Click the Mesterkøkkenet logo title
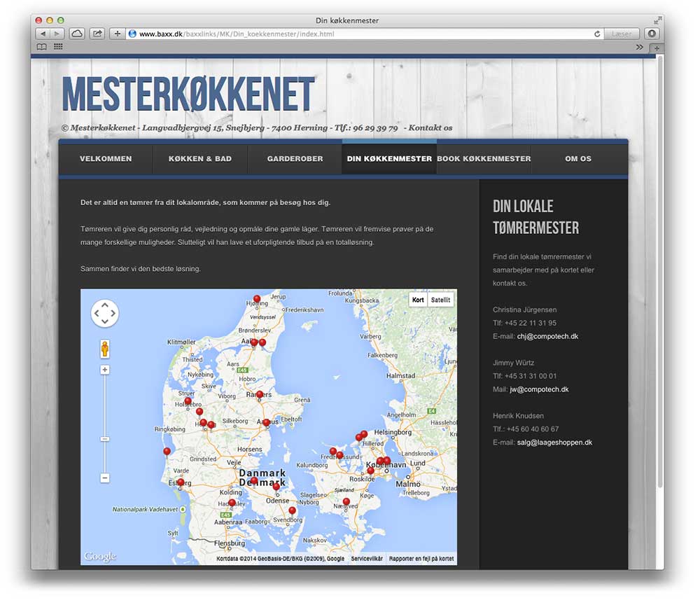The image size is (700, 605). tap(188, 94)
